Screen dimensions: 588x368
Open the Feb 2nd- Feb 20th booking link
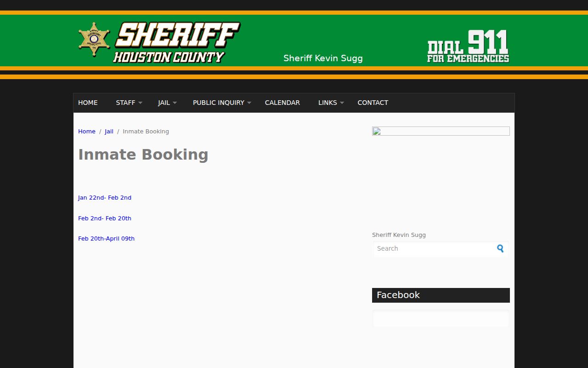tap(105, 218)
